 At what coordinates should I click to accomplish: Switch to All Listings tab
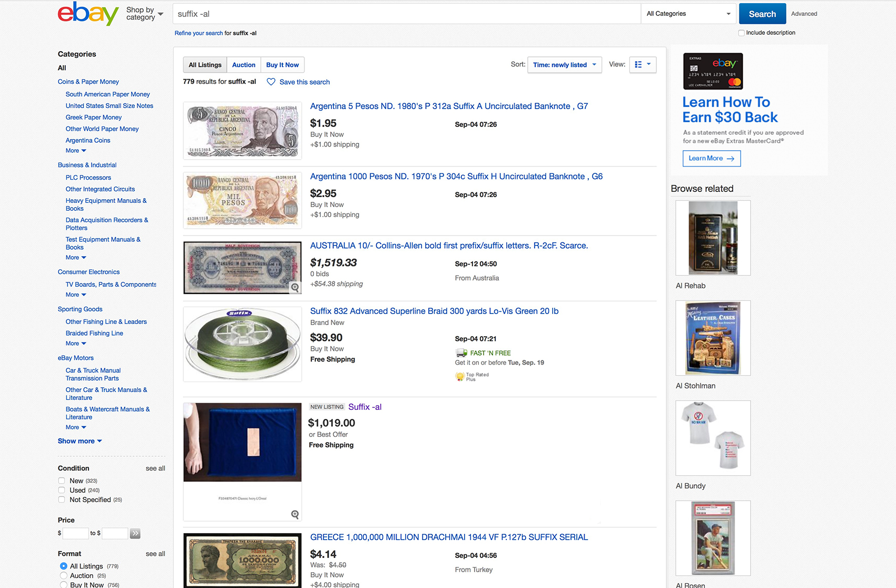tap(205, 65)
